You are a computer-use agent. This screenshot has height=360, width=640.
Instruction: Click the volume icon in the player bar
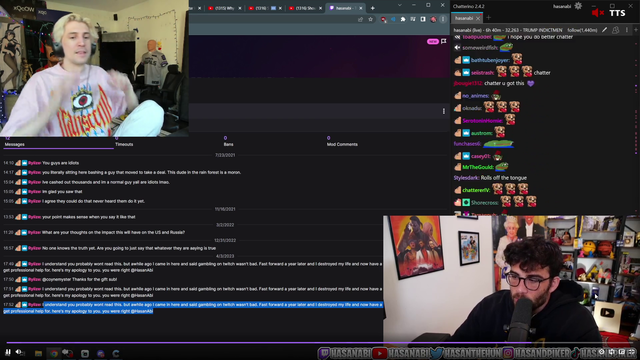(19, 352)
